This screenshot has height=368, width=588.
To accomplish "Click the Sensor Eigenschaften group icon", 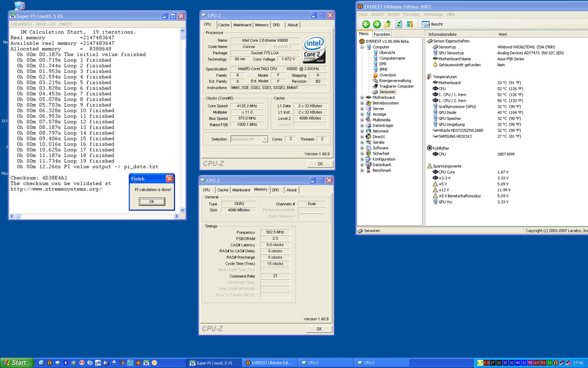I will tap(429, 41).
